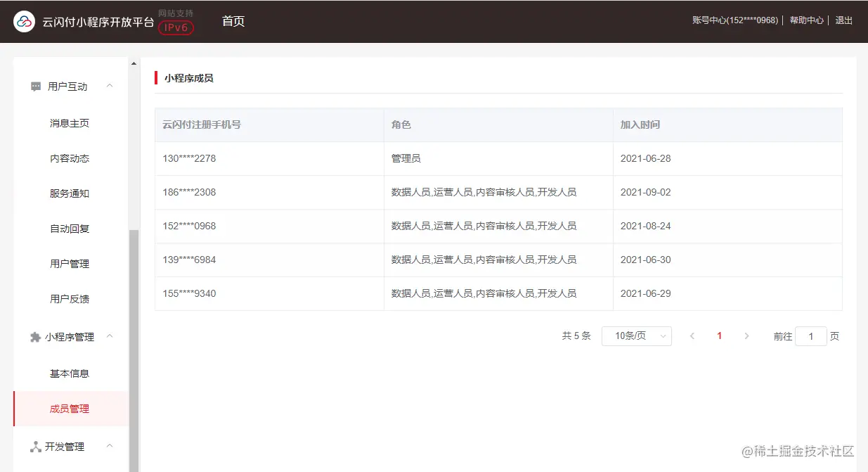Click the IPv6 support badge
The width and height of the screenshot is (868, 472).
pos(176,27)
